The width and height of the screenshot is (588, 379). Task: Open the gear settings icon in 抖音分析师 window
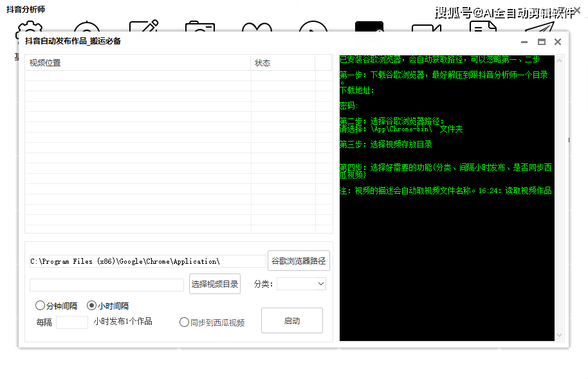[x=29, y=27]
